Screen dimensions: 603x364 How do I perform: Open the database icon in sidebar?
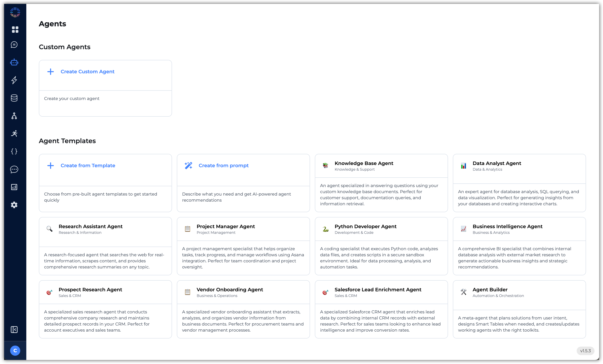(14, 98)
